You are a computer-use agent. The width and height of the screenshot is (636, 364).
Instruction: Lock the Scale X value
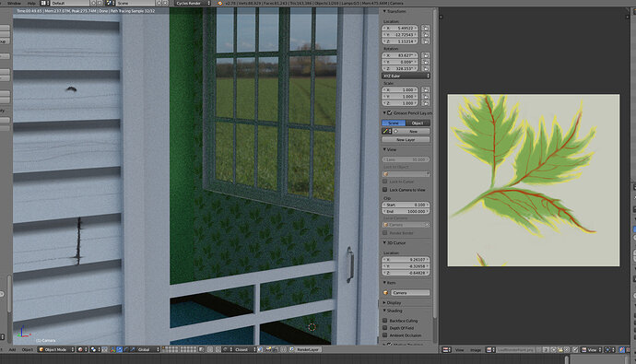click(426, 89)
